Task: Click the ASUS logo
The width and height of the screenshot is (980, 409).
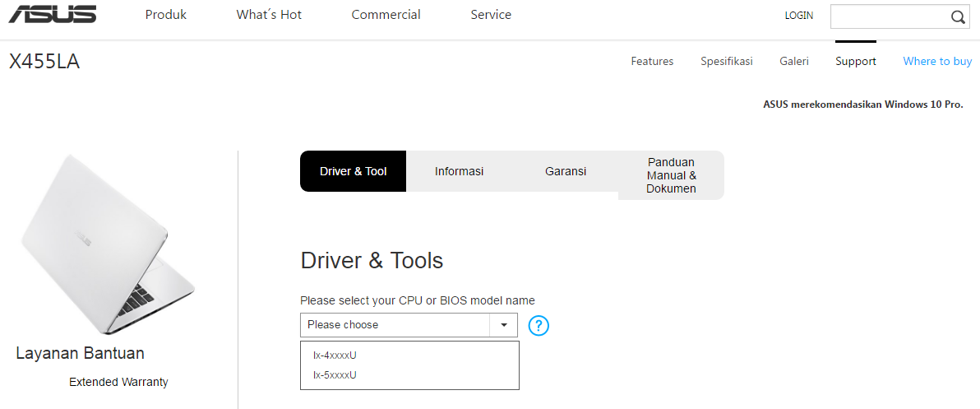Action: pos(53,15)
